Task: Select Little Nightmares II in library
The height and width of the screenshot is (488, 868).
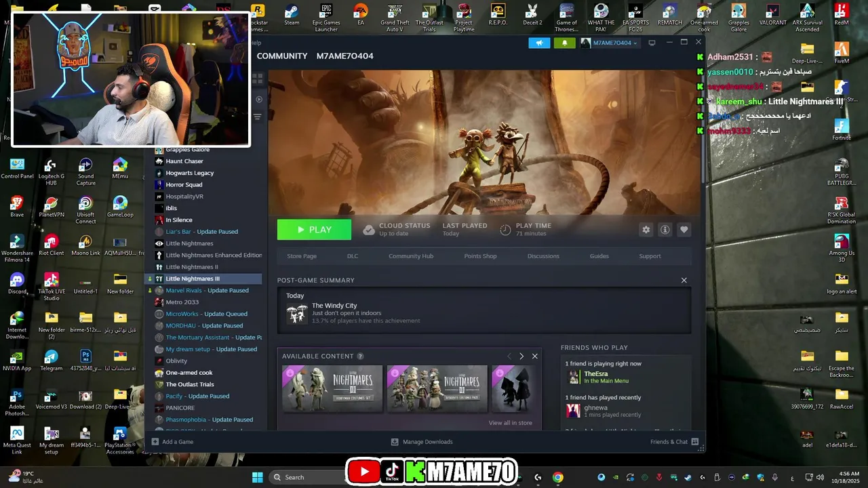Action: [x=203, y=267]
